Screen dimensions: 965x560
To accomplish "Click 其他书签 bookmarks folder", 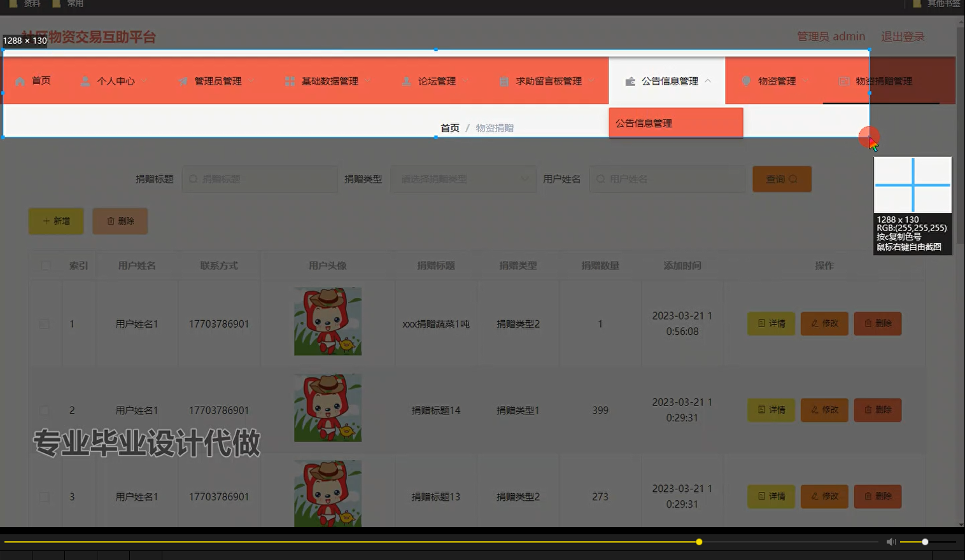I will point(936,4).
